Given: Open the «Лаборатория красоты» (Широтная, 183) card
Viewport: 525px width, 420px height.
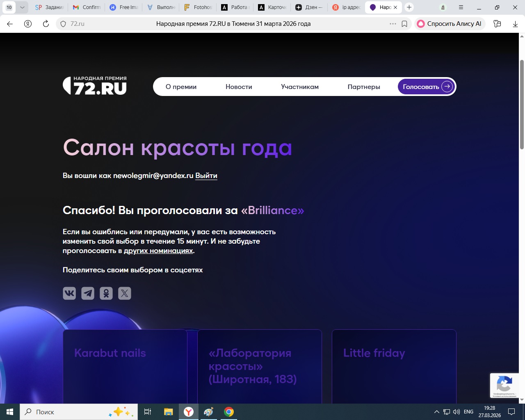Looking at the screenshot, I should [260, 366].
